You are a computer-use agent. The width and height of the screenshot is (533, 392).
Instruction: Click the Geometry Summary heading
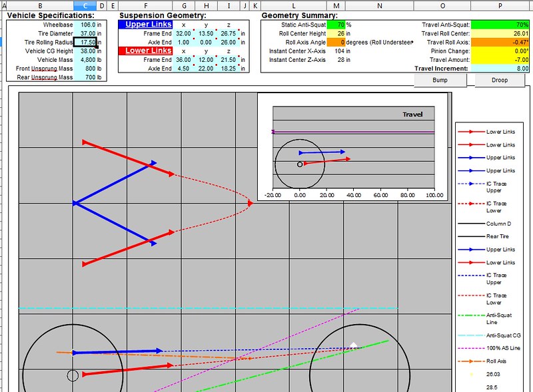(x=299, y=15)
